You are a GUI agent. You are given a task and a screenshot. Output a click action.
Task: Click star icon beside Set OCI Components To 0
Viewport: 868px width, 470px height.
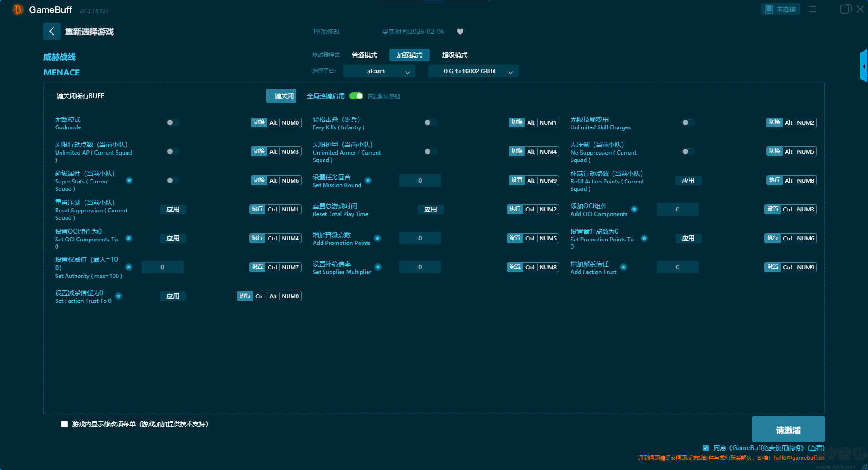[x=129, y=238]
